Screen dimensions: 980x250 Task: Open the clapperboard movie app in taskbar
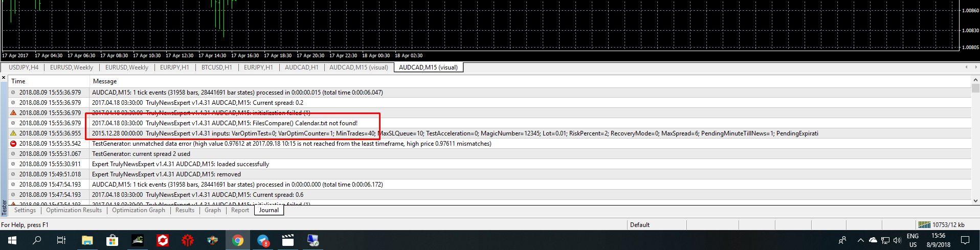[288, 240]
